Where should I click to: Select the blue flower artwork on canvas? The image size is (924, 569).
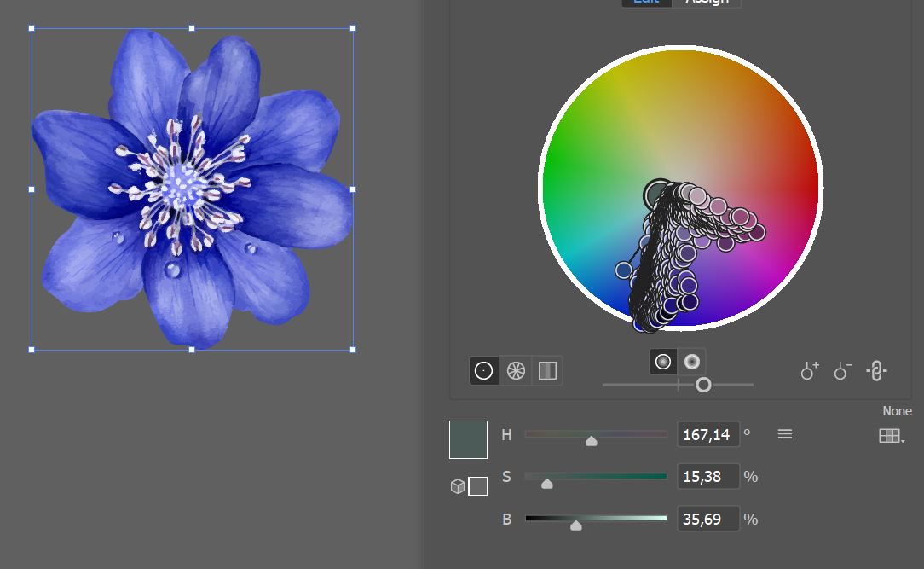click(x=192, y=188)
